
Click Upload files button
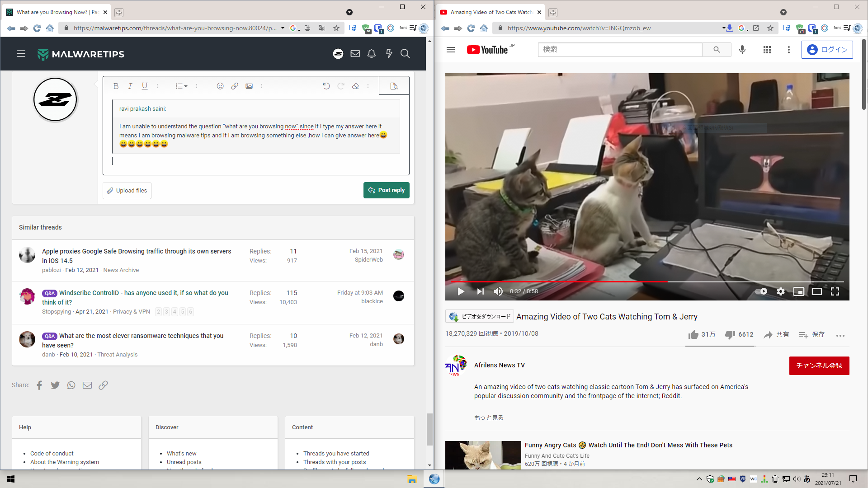coord(127,191)
